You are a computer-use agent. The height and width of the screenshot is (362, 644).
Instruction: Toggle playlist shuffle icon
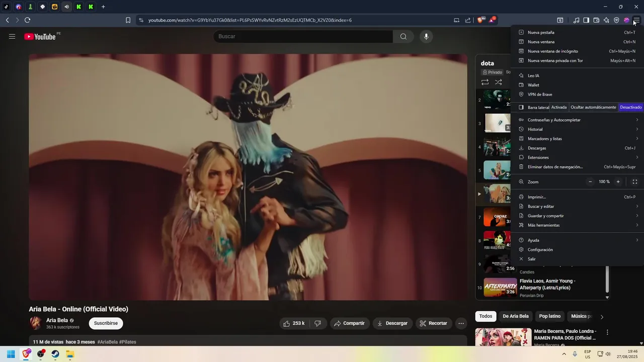pyautogui.click(x=498, y=82)
